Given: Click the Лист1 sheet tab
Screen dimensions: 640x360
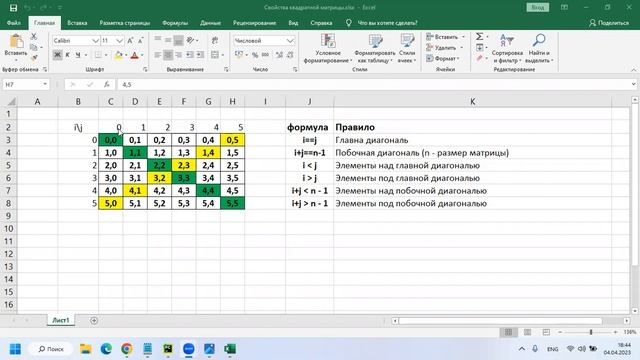Looking at the screenshot, I should (61, 320).
